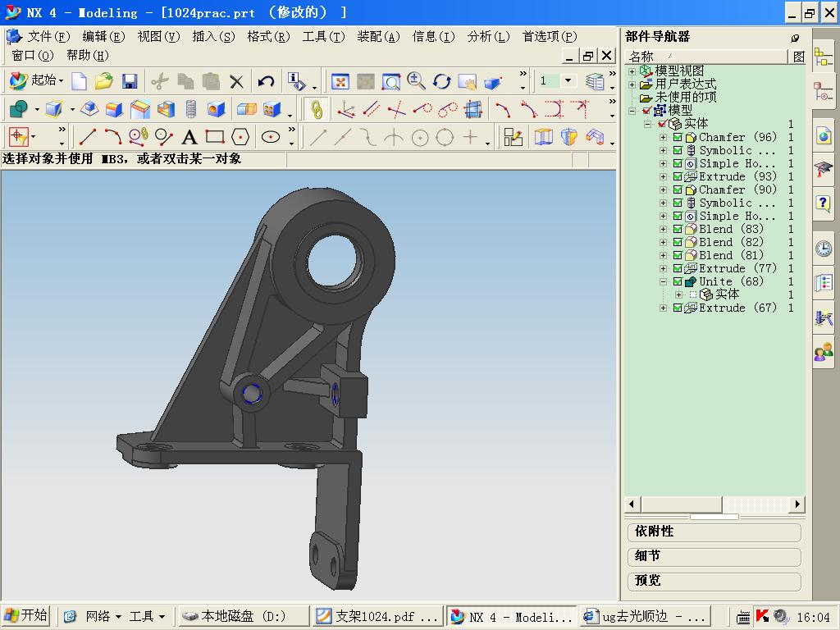This screenshot has width=840, height=630.
Task: Select the Polygon hexagon tool
Action: pos(240,137)
